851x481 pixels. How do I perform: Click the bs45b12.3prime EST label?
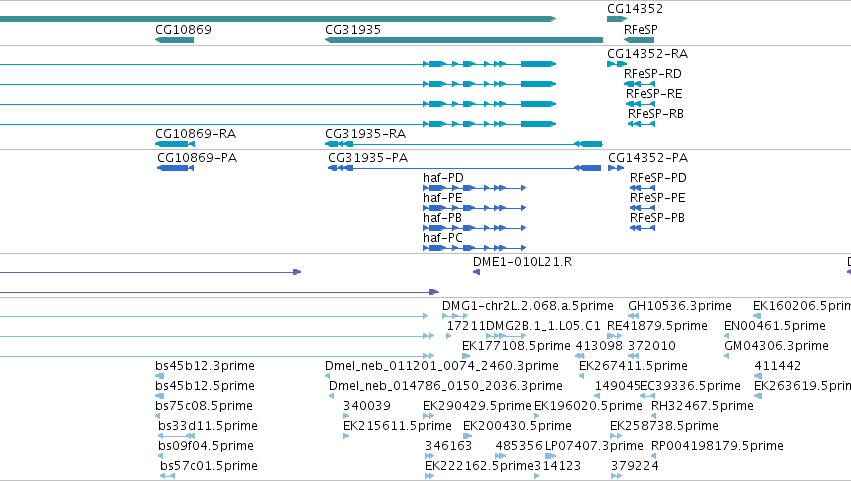(x=205, y=366)
